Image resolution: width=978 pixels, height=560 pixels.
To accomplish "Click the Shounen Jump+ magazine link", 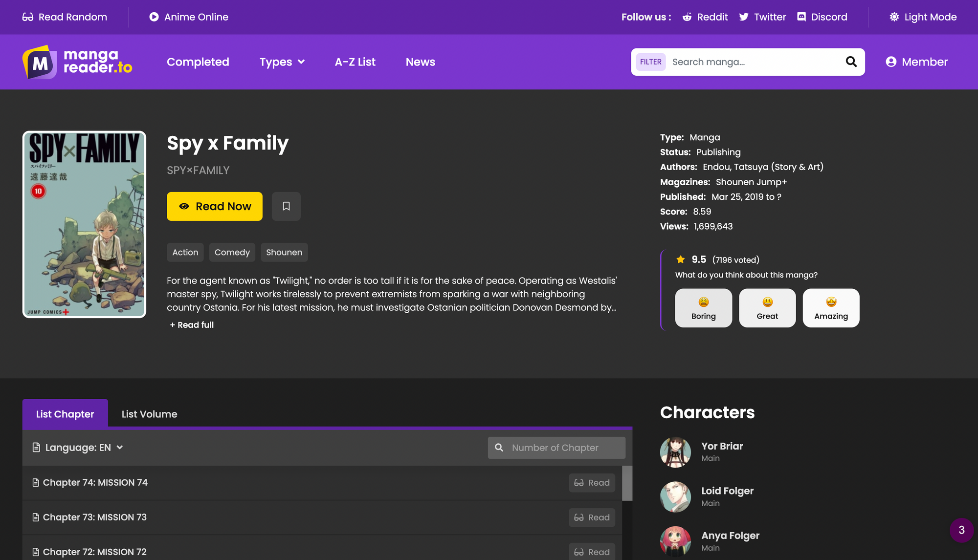I will [752, 182].
